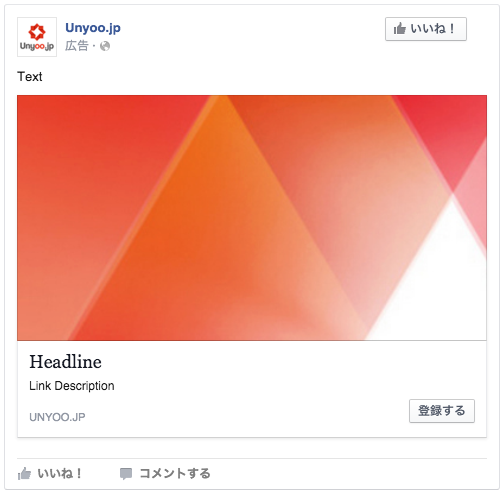Open the Unyoo.jp page name link
This screenshot has width=504, height=494.
(x=93, y=28)
